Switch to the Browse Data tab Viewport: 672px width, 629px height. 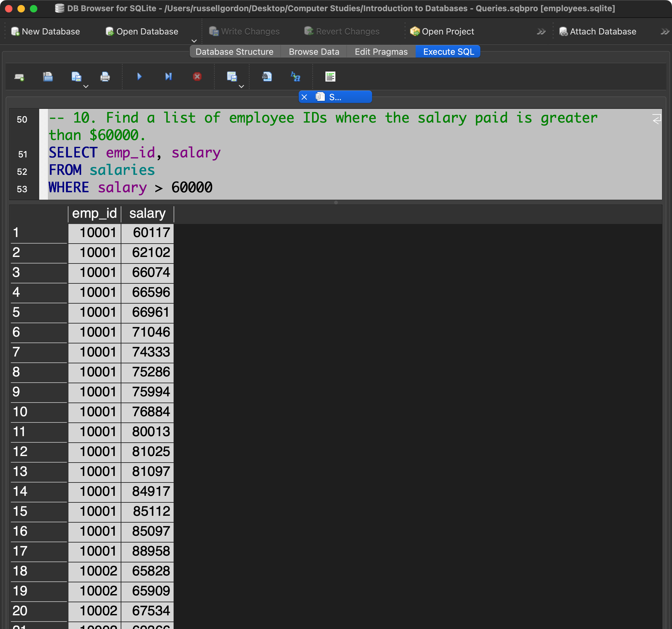coord(314,52)
